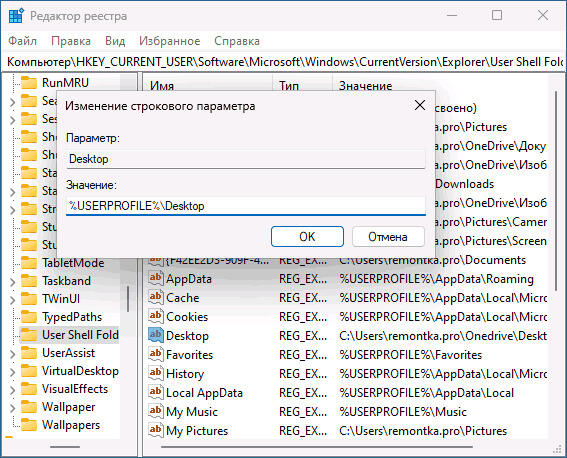Click the folder icon next to TabletMode
Screen dimensions: 567x458
pyautogui.click(x=29, y=263)
